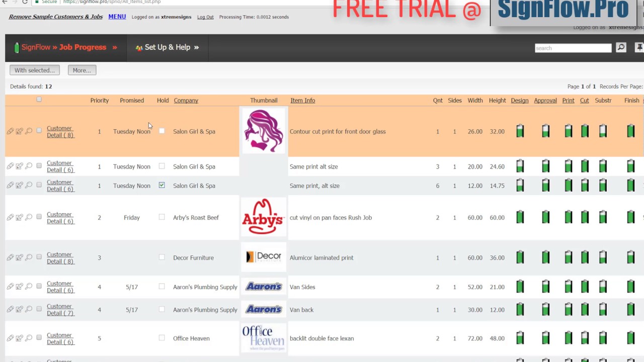Select row checkbox for Van Sides item
The width and height of the screenshot is (644, 362).
click(x=39, y=286)
